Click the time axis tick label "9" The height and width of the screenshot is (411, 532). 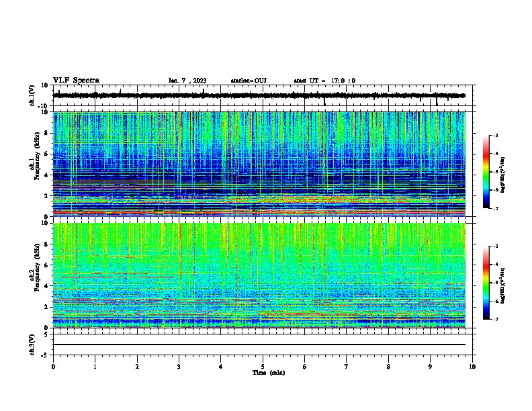(x=430, y=367)
